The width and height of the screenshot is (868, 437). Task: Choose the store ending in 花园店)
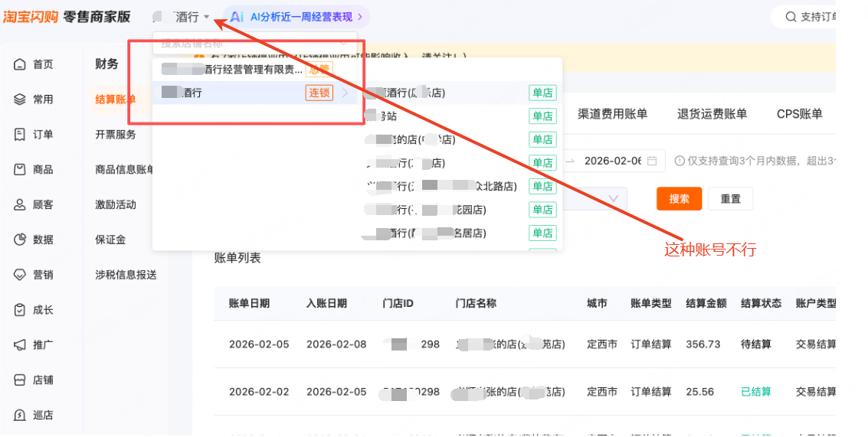tap(460, 210)
